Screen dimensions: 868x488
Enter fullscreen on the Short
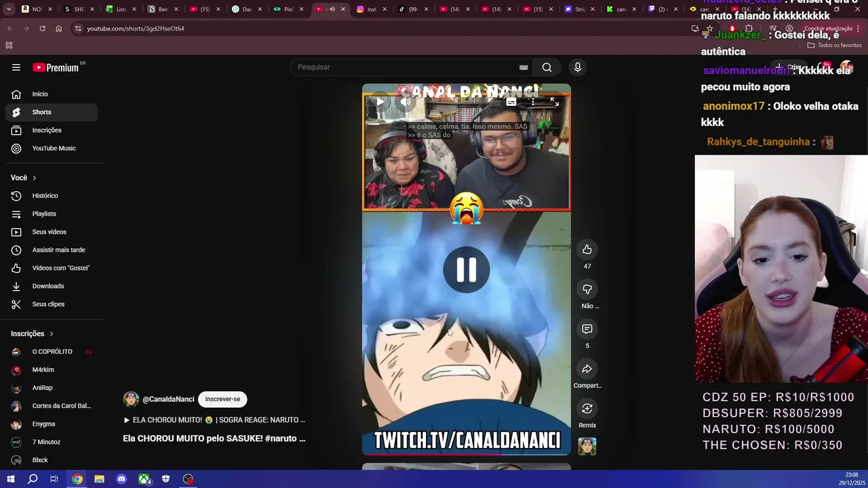555,102
